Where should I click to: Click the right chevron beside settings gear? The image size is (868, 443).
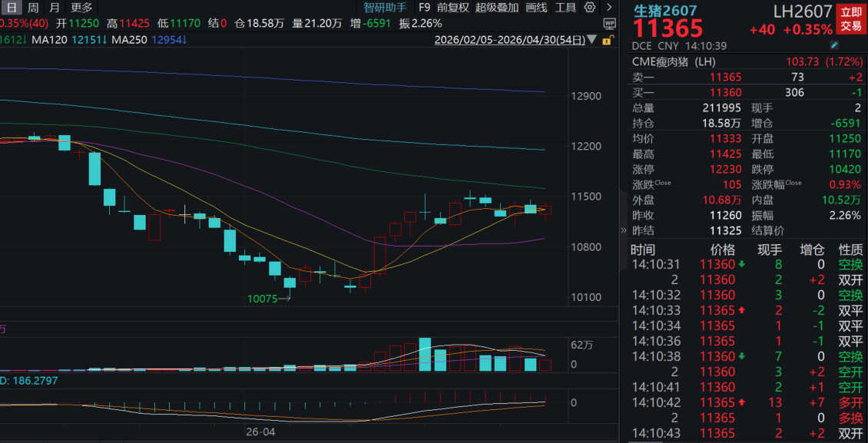607,8
